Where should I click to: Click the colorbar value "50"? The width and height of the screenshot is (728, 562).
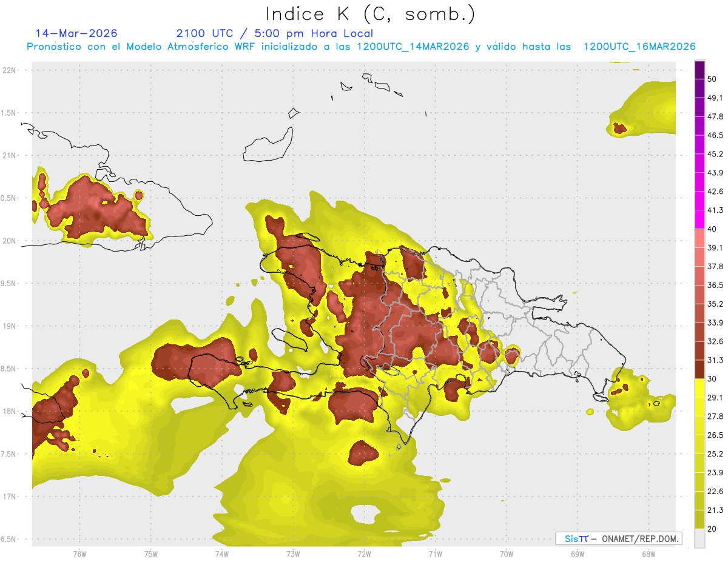(713, 79)
